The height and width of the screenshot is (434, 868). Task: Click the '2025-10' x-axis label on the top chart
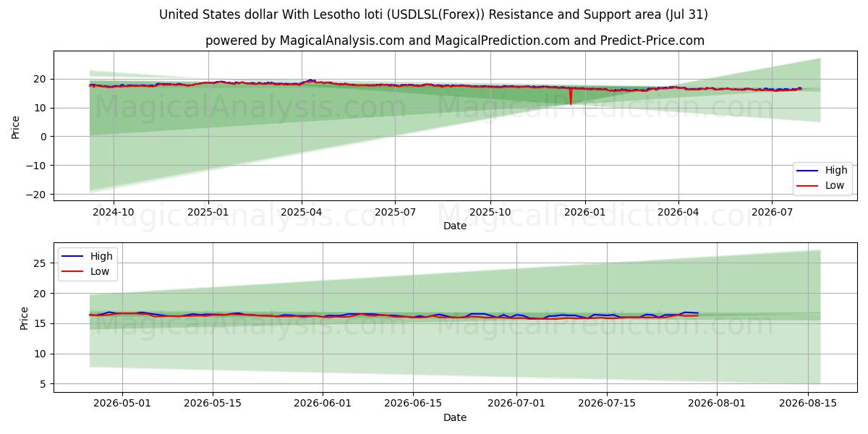click(x=490, y=213)
